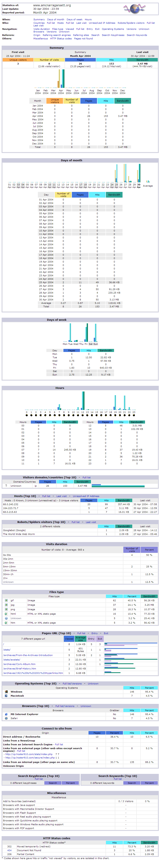This screenshot has height=868, width=160.
Task: Open the /stats/awstats/ page URL
Action: 11,660
